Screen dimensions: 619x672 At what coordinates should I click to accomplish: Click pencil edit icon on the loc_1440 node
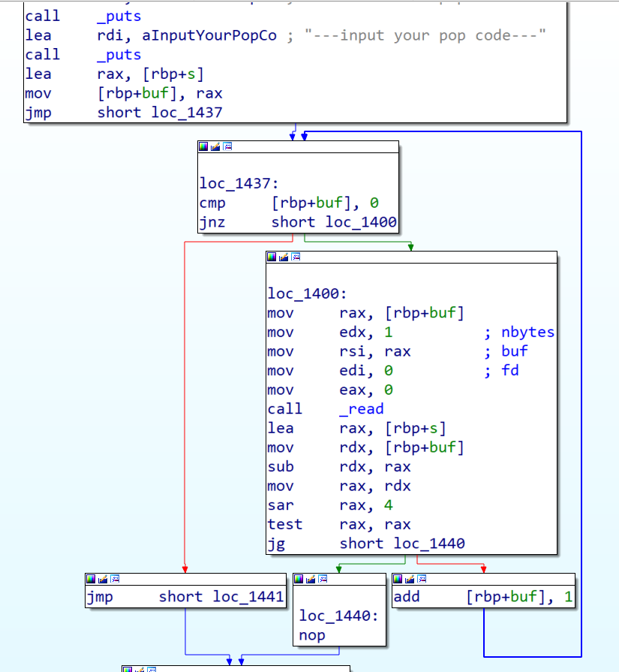tap(311, 579)
